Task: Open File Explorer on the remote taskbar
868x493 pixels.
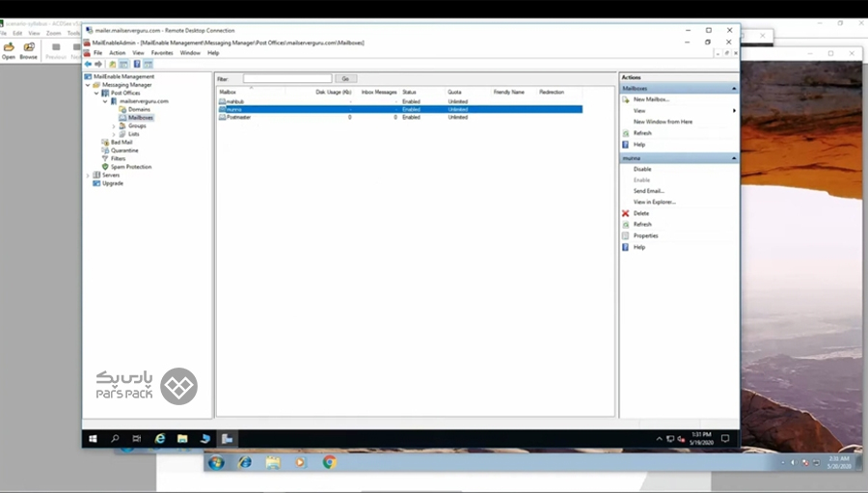Action: tap(182, 439)
